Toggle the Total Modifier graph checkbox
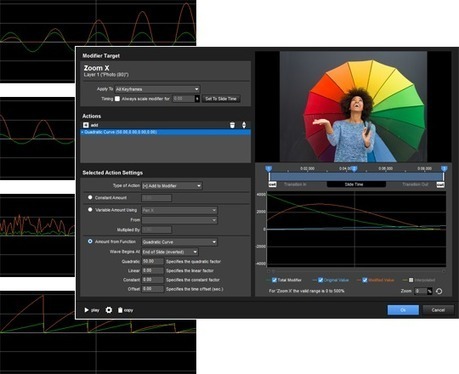This screenshot has height=374, width=459. 274,280
